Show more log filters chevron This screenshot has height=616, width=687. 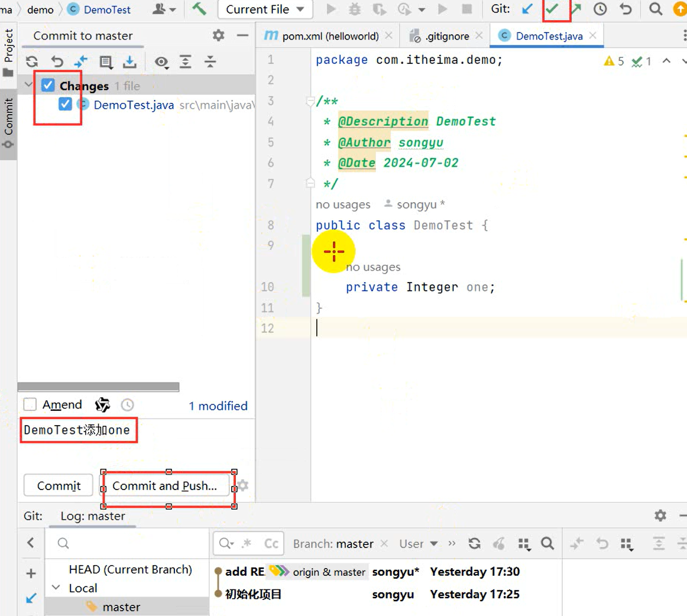click(452, 544)
